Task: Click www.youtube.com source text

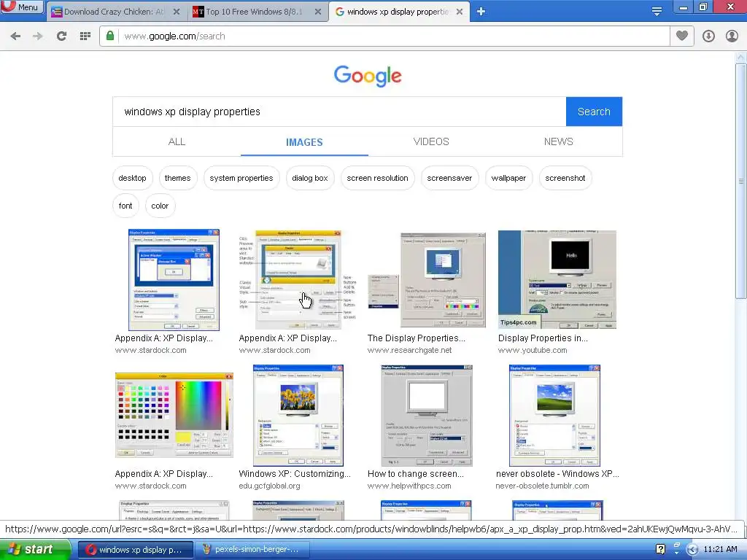Action: coord(533,351)
